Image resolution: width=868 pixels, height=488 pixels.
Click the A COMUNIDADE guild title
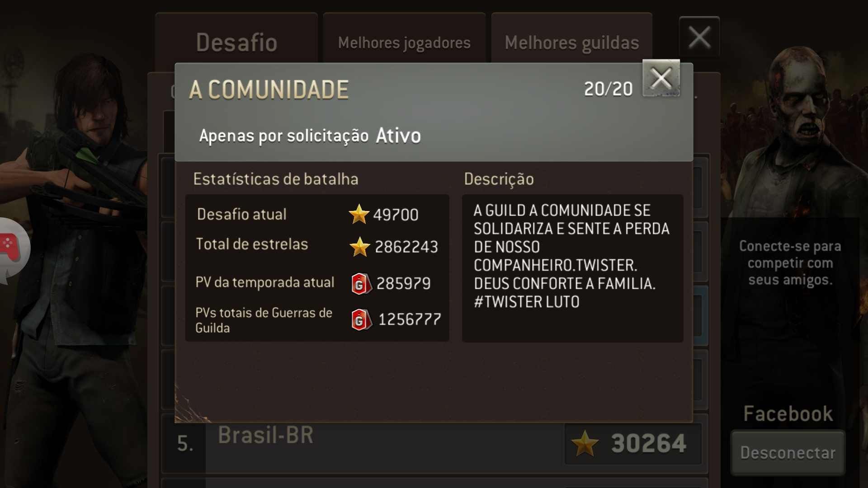[x=269, y=89]
